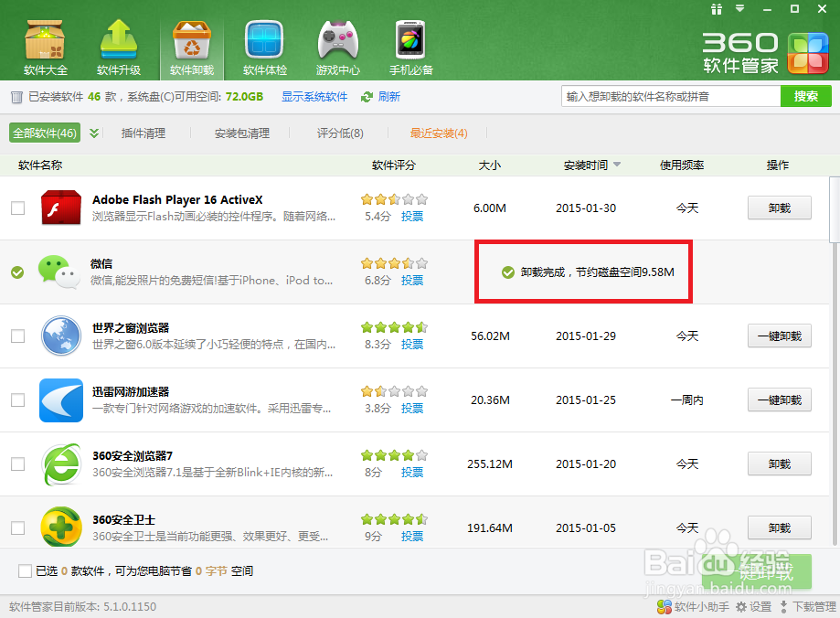Click the uninstall search input field
840x618 pixels.
pyautogui.click(x=671, y=97)
